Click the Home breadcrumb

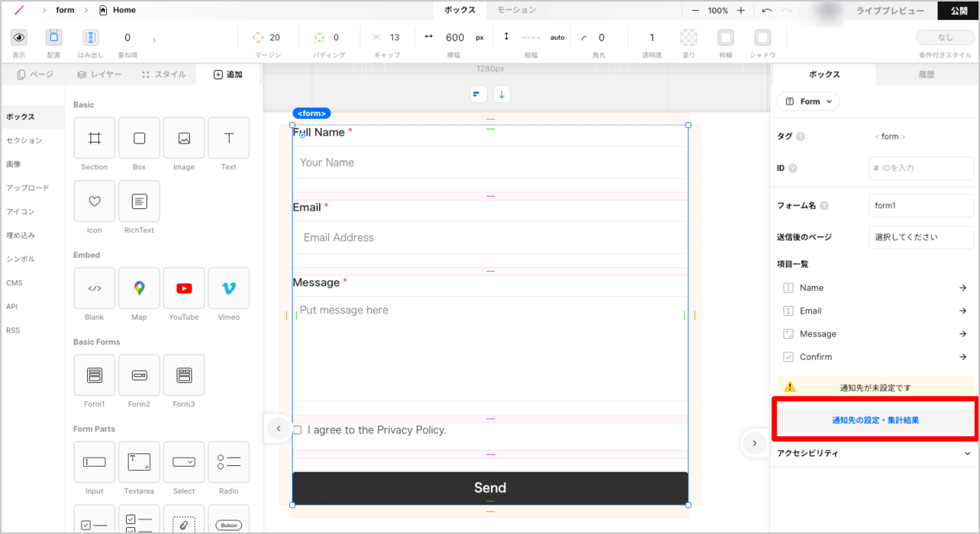tap(118, 10)
